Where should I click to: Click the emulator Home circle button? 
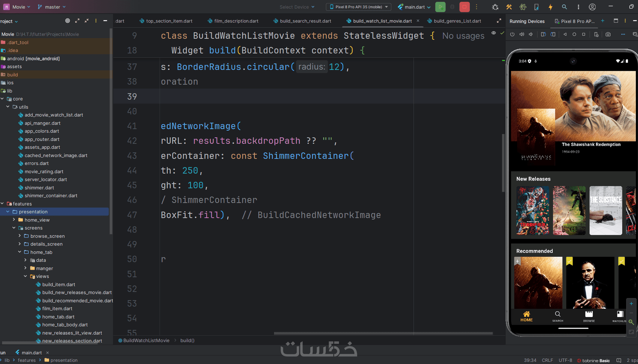(574, 34)
